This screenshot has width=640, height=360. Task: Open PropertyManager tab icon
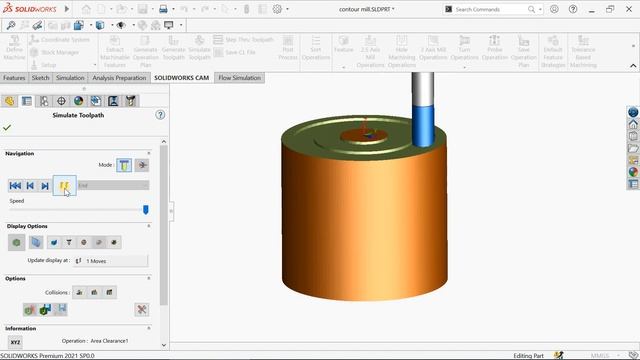click(x=27, y=101)
